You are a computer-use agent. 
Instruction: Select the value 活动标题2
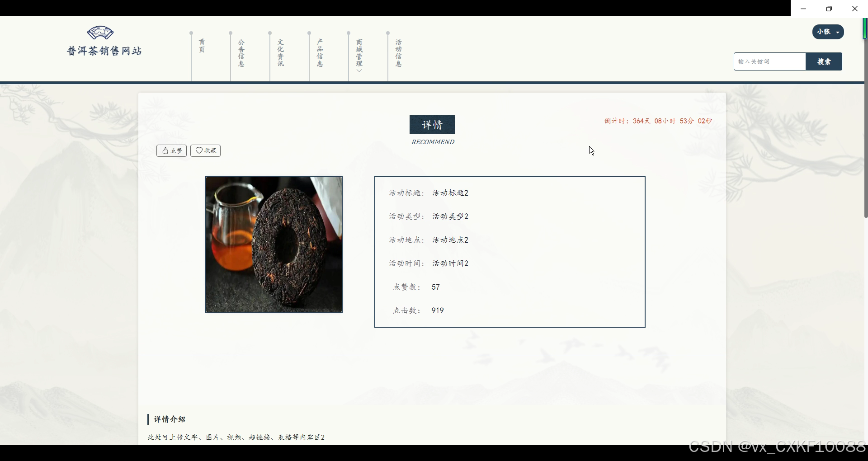(450, 193)
